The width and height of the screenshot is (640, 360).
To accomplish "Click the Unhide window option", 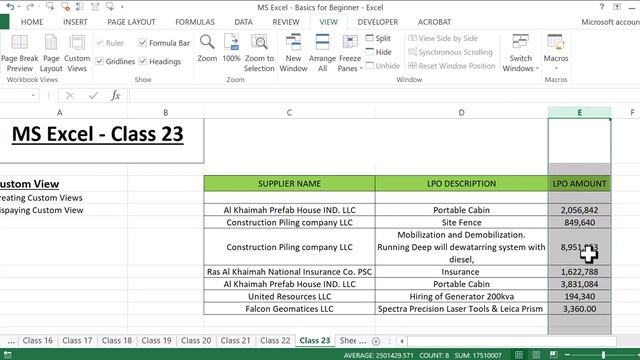I will (x=383, y=66).
